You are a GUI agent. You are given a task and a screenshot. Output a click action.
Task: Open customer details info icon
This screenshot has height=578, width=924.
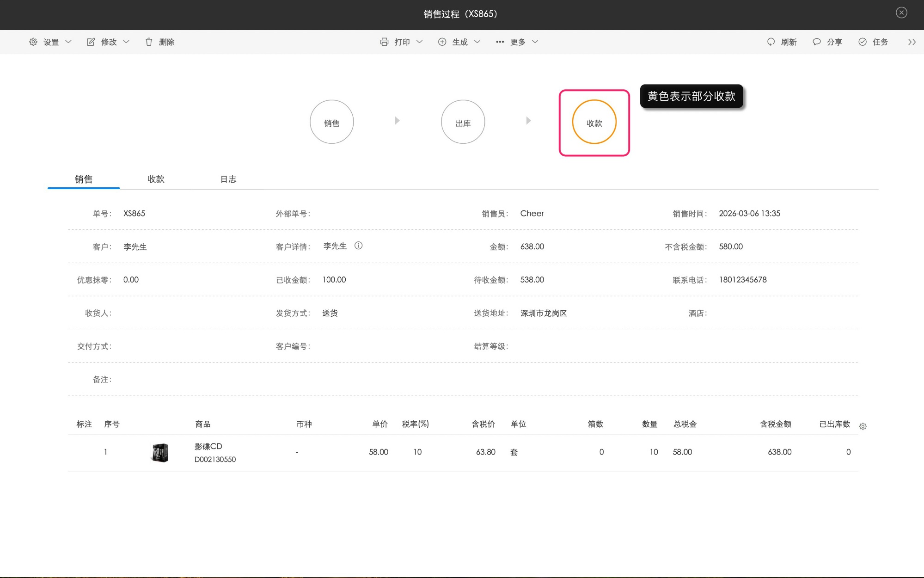pyautogui.click(x=358, y=246)
